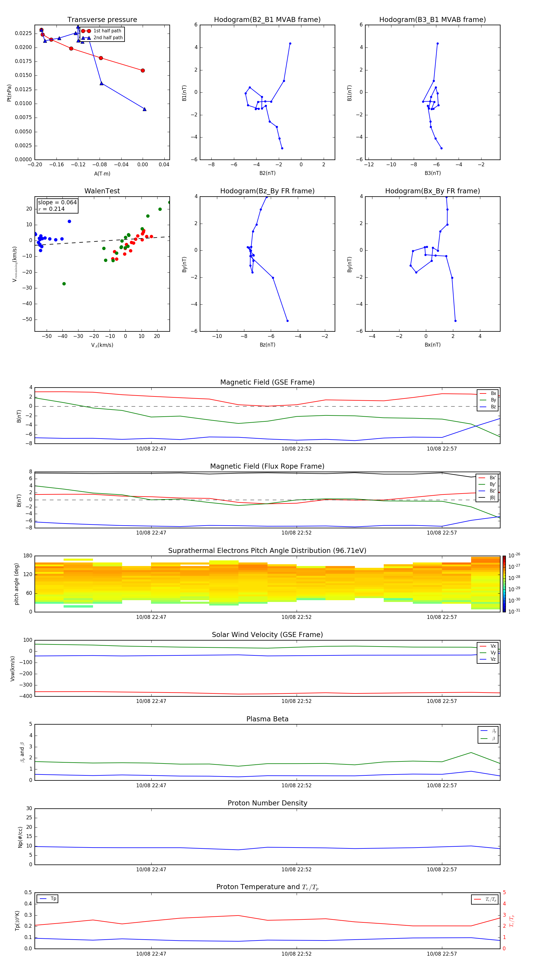This screenshot has width=535, height=980.
Task: Click the 'WalenTest' plot title
Action: pos(102,191)
